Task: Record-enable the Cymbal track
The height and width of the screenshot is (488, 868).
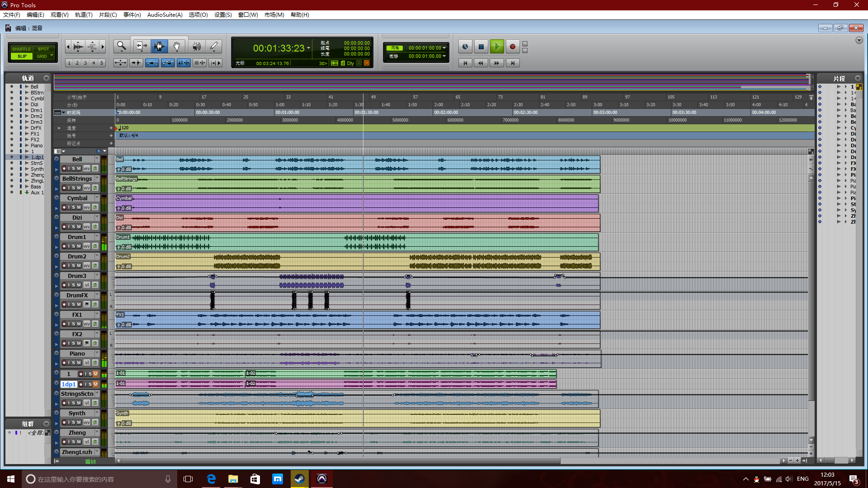Action: click(x=64, y=207)
